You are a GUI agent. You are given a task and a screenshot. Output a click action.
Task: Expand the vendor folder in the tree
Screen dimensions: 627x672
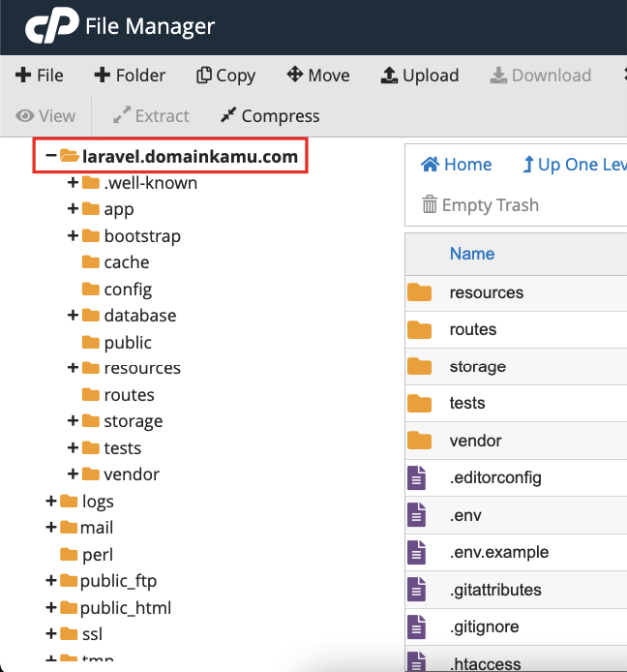[x=73, y=474]
